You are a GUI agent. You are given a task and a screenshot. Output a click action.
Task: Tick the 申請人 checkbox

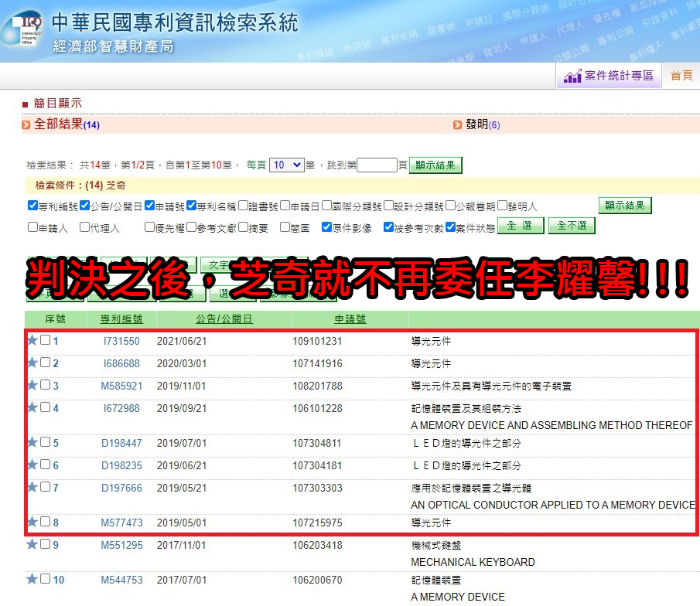pos(32,227)
